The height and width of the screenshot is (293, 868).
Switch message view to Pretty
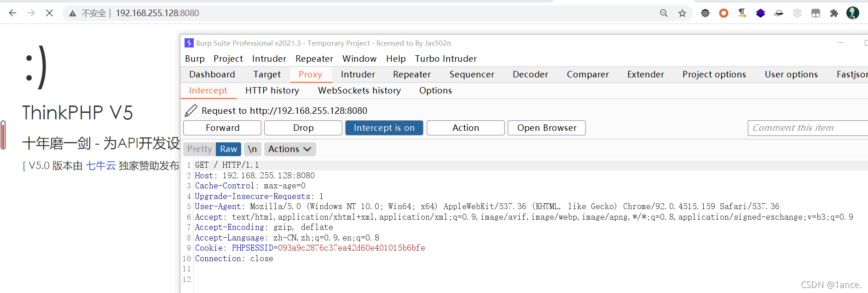200,149
